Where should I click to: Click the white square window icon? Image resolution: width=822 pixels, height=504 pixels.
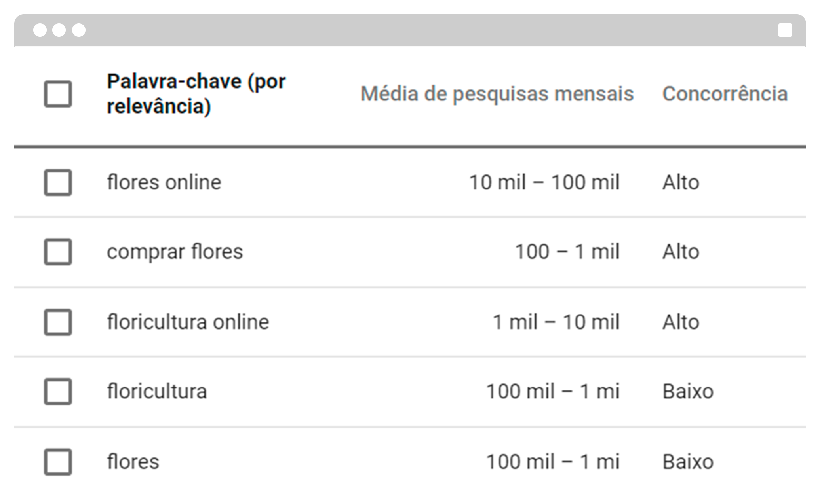click(x=785, y=30)
